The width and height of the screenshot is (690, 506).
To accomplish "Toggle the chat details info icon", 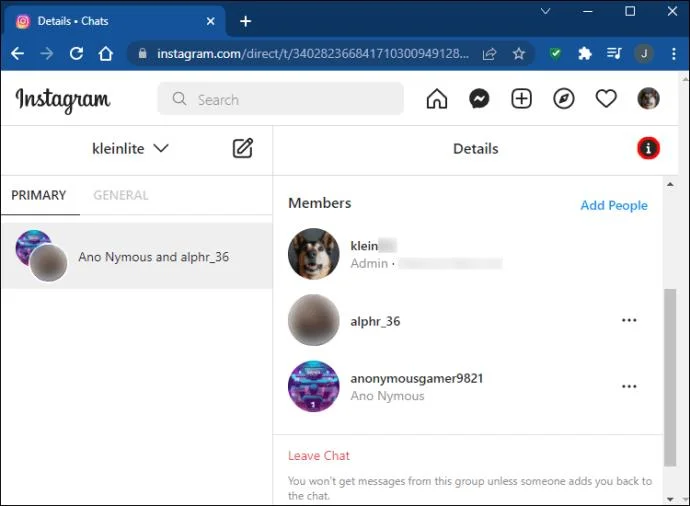I will coord(648,148).
